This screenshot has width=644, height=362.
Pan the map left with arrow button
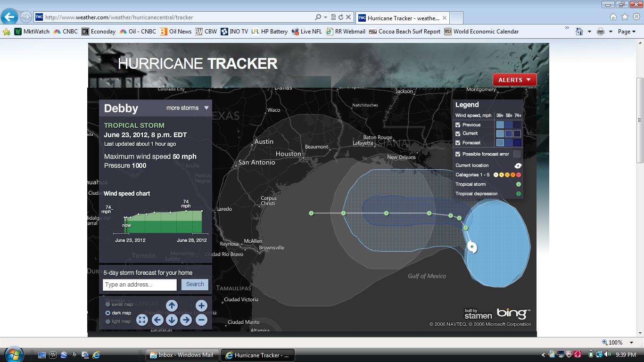(157, 320)
